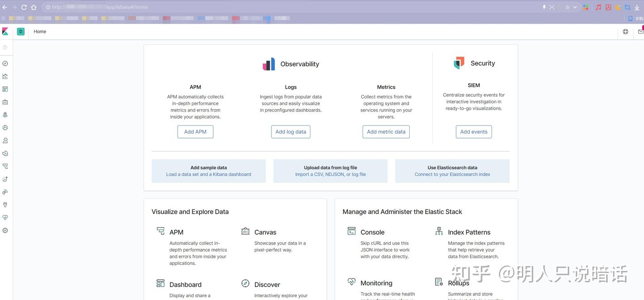Open Stack Management via the gear icon
Screen dimensions: 644x300
tap(5, 230)
